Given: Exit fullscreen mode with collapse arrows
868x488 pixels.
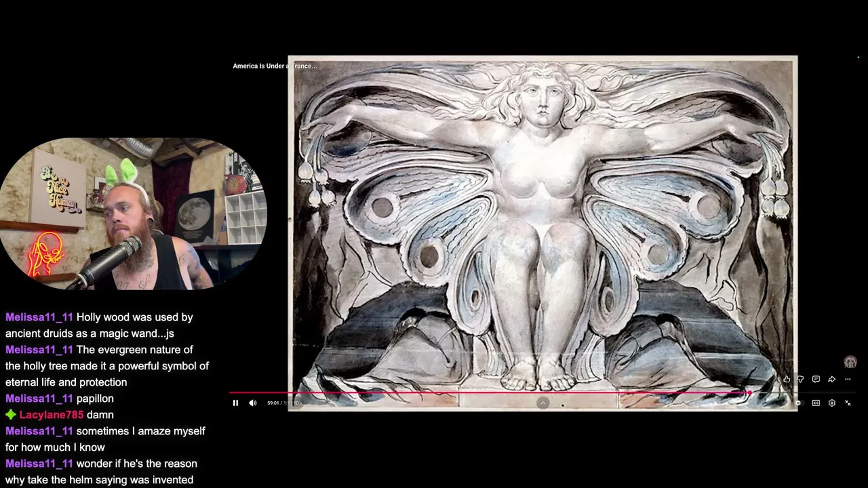Looking at the screenshot, I should pos(848,403).
